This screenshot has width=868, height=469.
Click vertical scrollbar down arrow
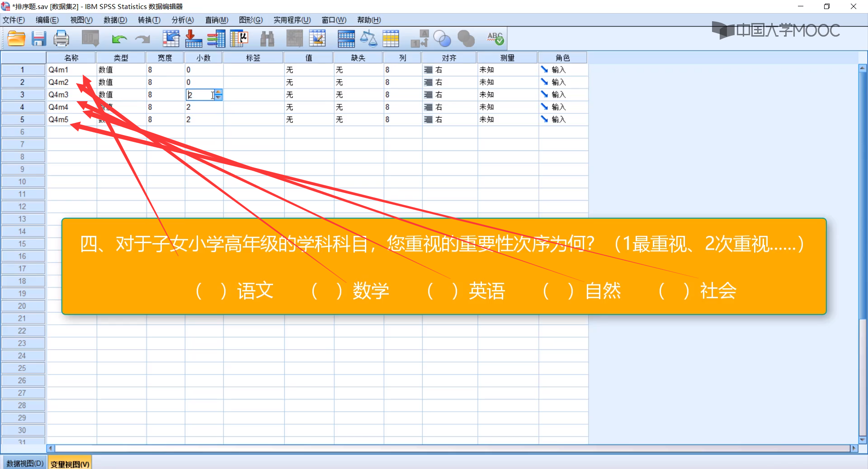click(863, 440)
